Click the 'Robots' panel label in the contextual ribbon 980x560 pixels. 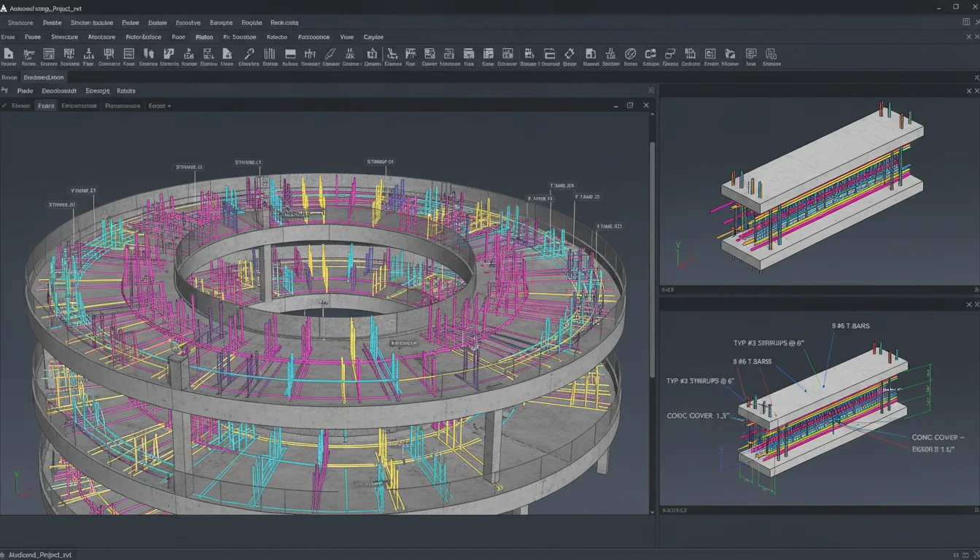125,90
